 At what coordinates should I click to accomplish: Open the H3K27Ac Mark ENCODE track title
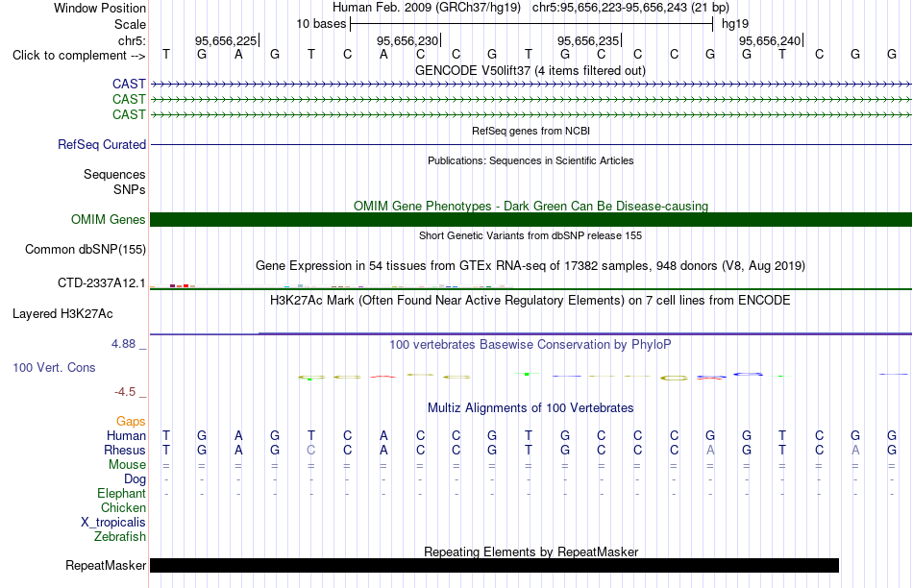point(531,301)
